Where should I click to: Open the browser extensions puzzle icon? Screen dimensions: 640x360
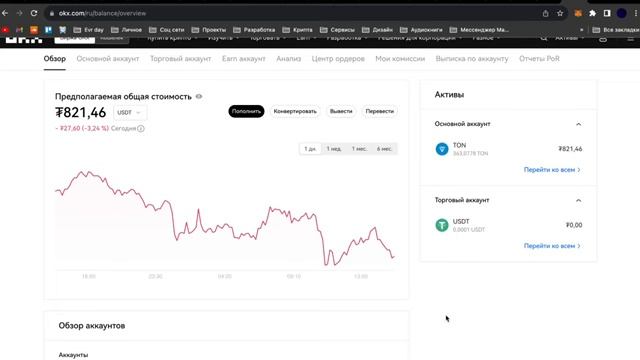click(x=592, y=13)
